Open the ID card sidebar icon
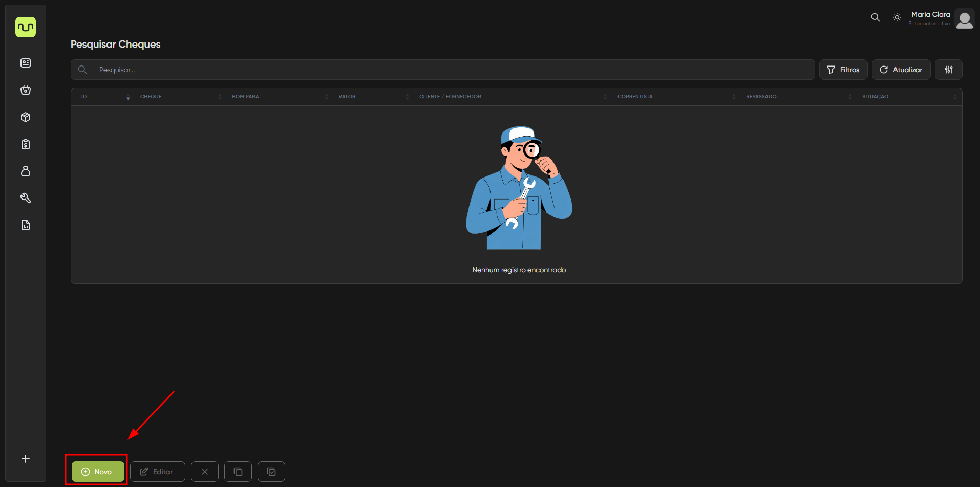This screenshot has width=980, height=487. tap(26, 63)
